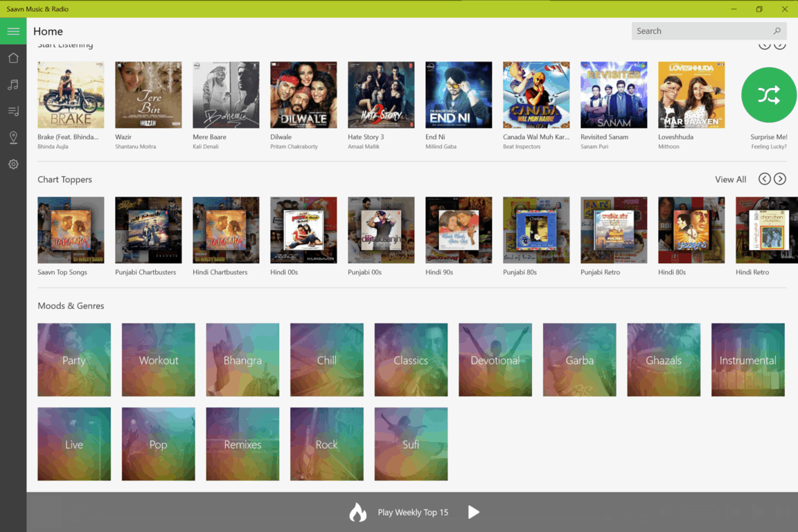This screenshot has width=798, height=532.
Task: Select the Classics genre tile
Action: pyautogui.click(x=411, y=360)
